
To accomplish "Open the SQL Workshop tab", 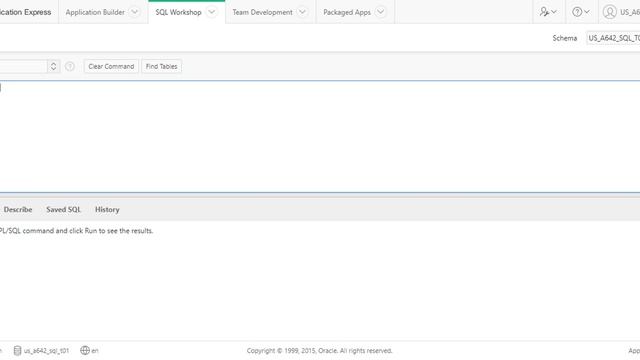I will coord(178,12).
